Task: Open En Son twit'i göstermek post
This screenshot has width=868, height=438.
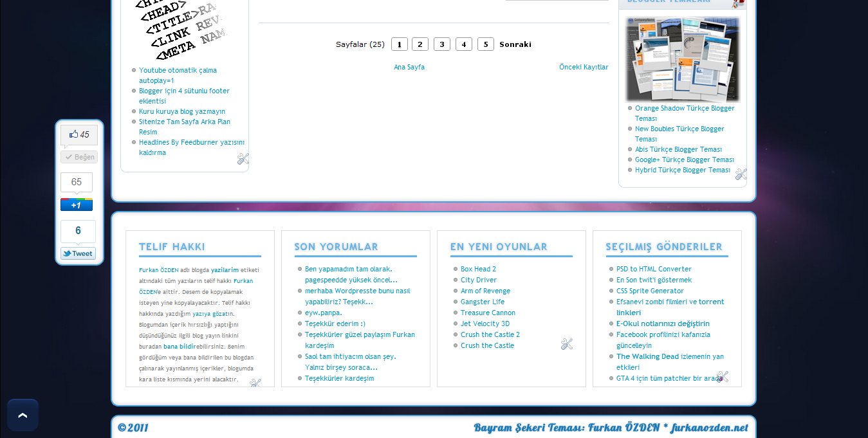Action: tap(654, 280)
